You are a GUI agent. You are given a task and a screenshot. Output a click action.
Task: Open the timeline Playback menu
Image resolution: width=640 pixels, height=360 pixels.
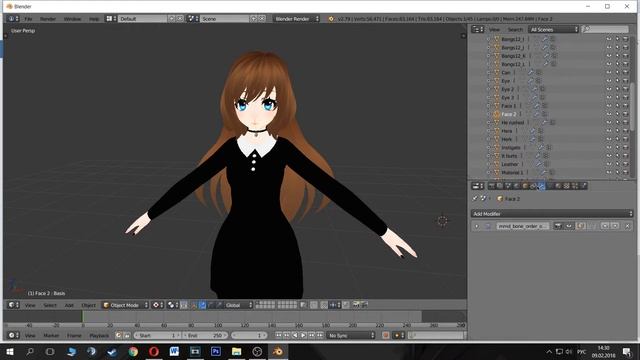click(99, 336)
